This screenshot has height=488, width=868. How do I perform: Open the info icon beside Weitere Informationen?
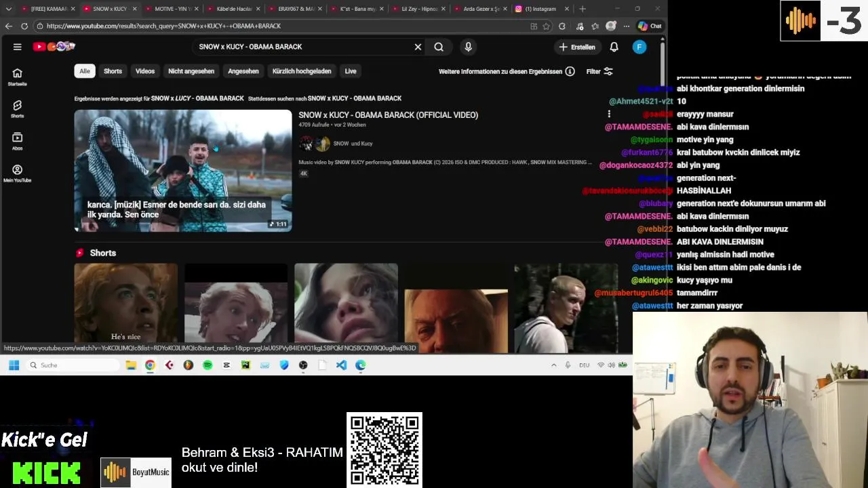pos(570,71)
